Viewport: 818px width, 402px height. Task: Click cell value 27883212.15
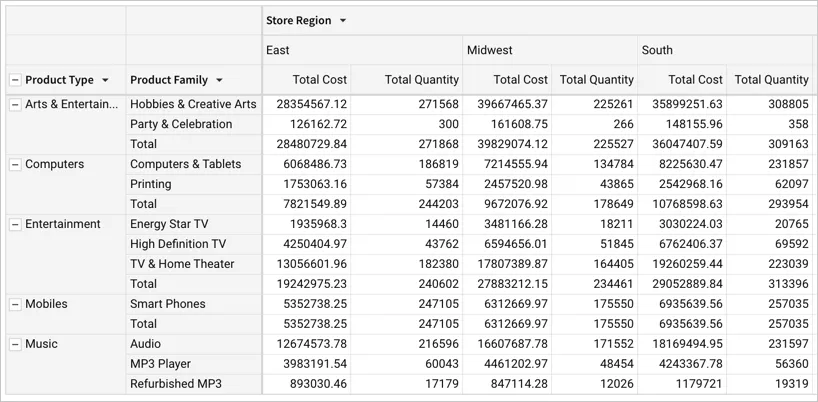512,284
